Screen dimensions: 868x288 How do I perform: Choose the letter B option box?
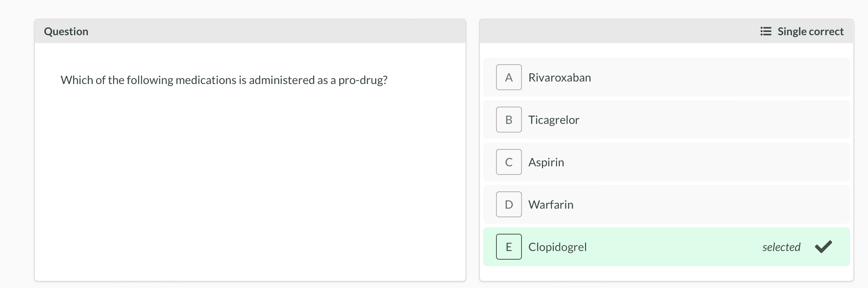coord(509,120)
